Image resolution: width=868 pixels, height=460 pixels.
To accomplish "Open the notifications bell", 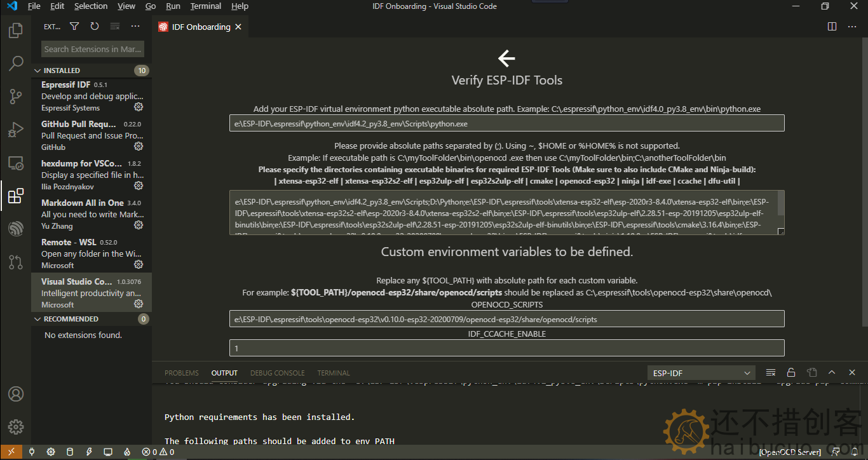I will (x=855, y=452).
